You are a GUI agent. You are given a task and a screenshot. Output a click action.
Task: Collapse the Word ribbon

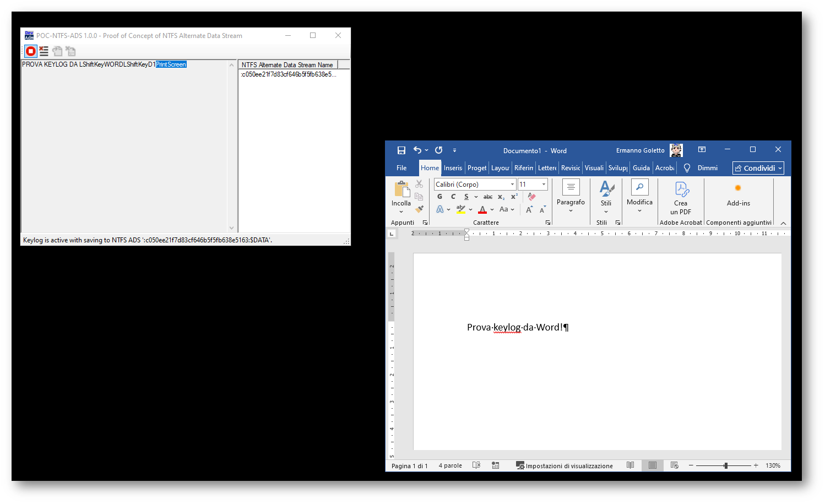pyautogui.click(x=783, y=223)
